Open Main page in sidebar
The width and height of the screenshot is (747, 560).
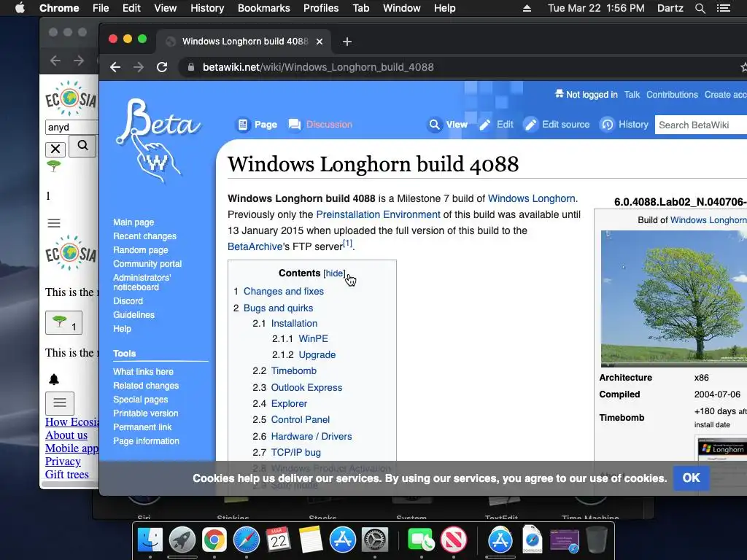tap(133, 222)
